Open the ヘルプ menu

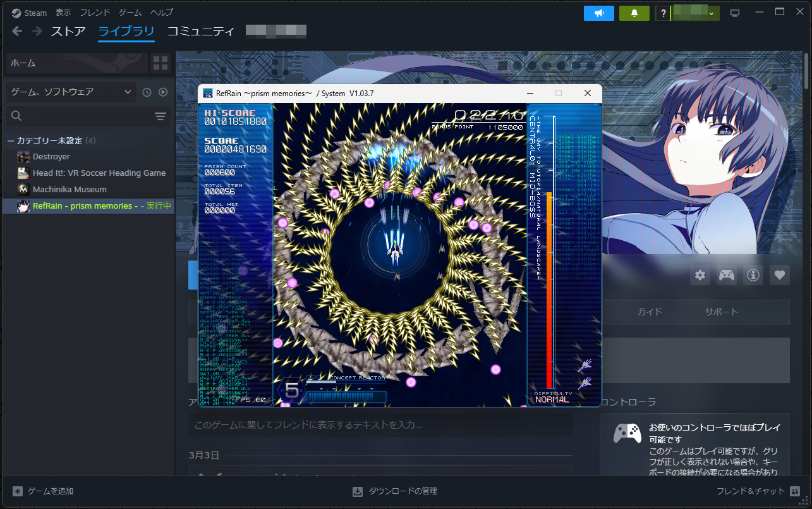161,12
